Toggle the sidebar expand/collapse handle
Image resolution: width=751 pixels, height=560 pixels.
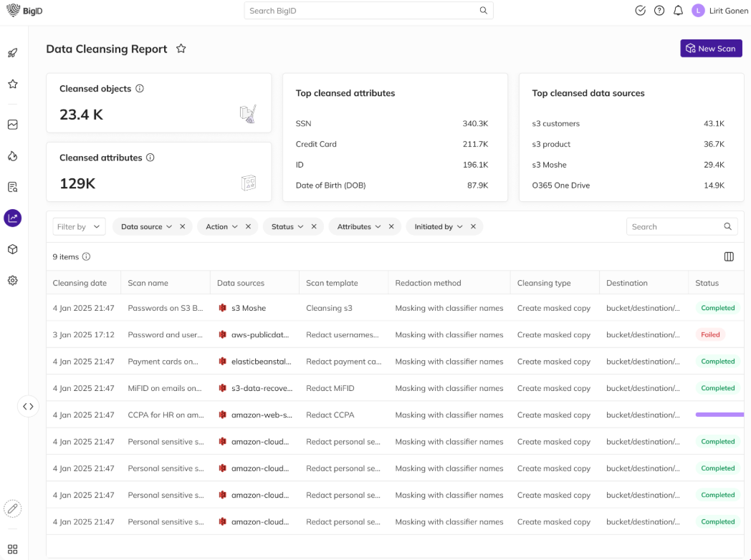pyautogui.click(x=28, y=406)
